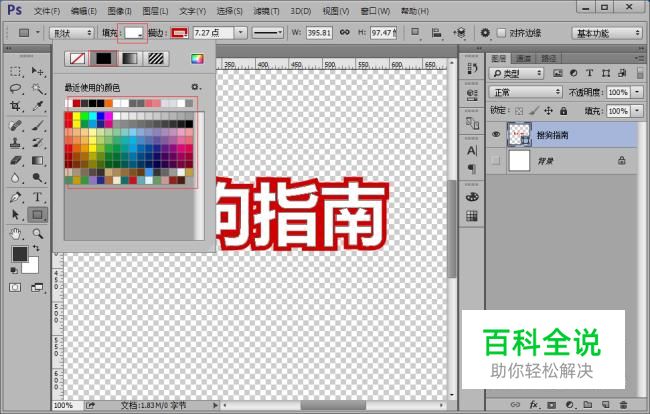Open swatches panel gear menu
The width and height of the screenshot is (650, 414).
pos(195,87)
